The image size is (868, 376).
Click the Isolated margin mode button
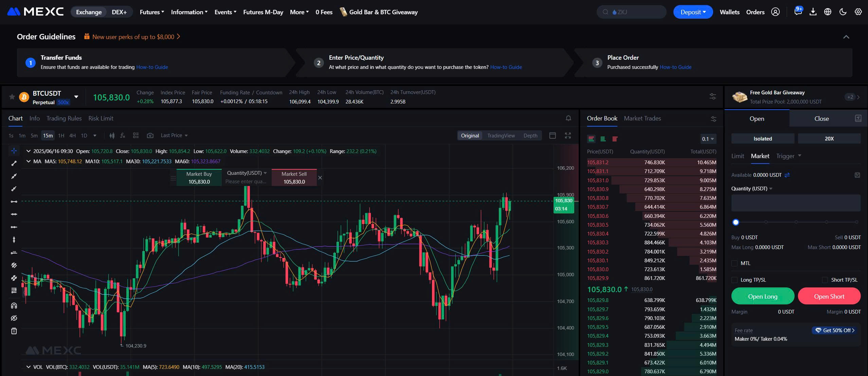click(763, 138)
